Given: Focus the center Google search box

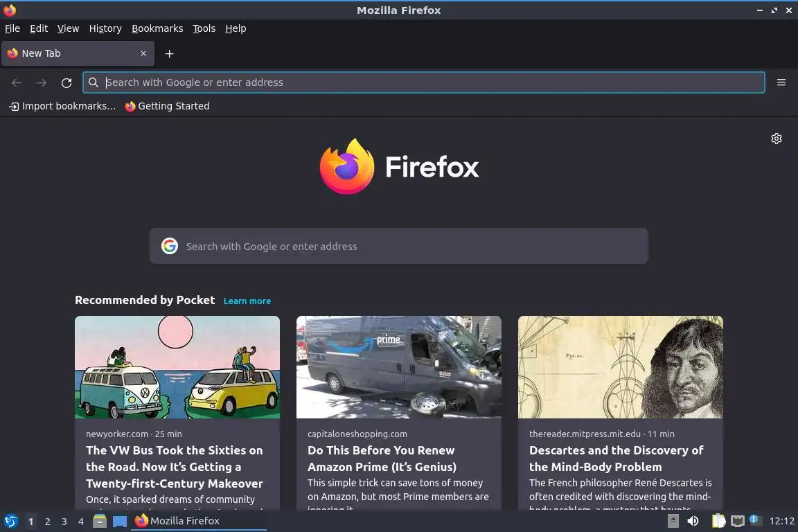Looking at the screenshot, I should point(398,246).
